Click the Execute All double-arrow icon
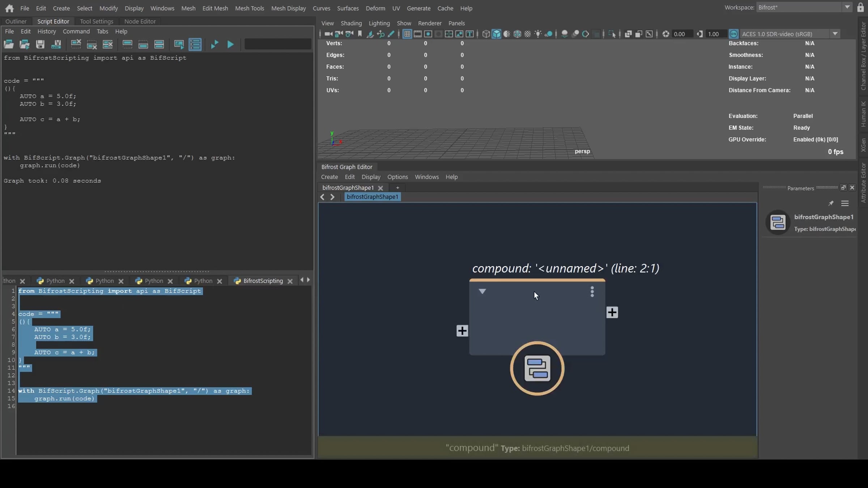 click(x=214, y=44)
